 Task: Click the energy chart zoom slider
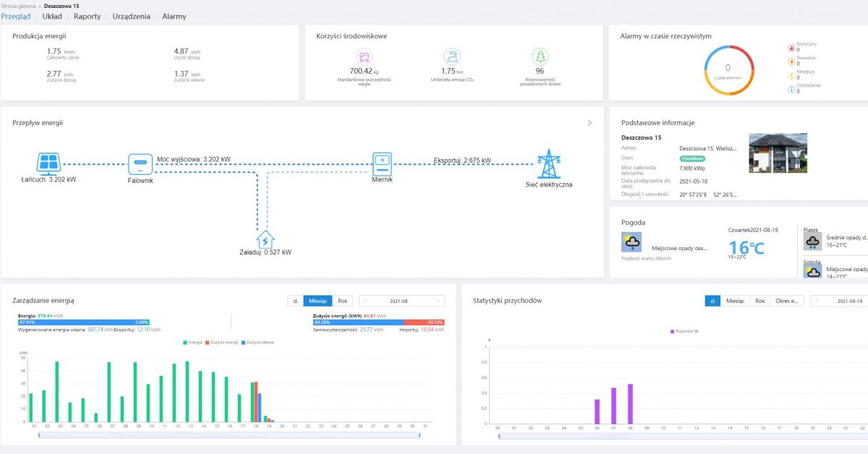click(x=229, y=434)
